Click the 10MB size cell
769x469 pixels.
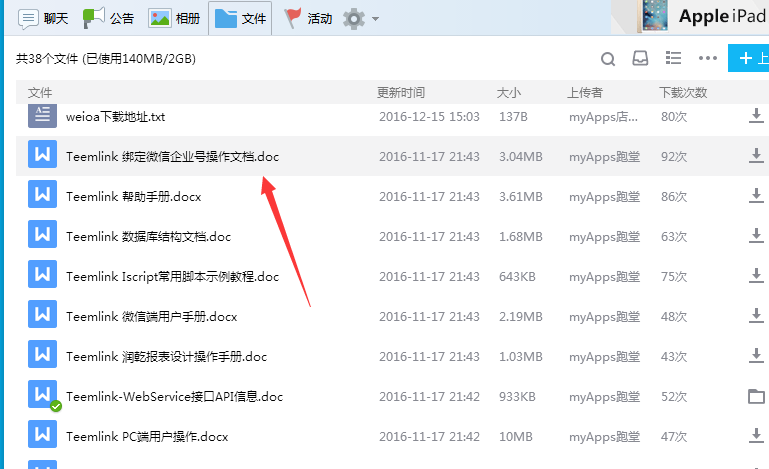[x=515, y=437]
